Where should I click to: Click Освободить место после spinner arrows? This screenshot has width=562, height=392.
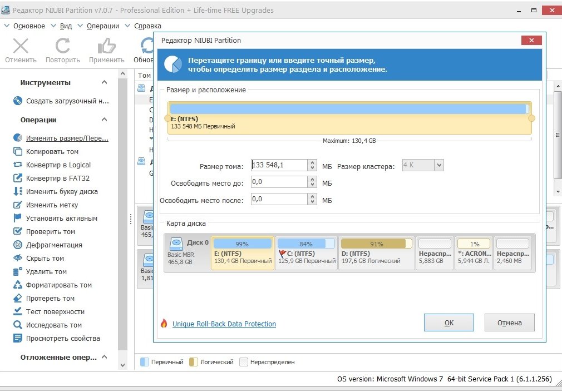pyautogui.click(x=313, y=199)
